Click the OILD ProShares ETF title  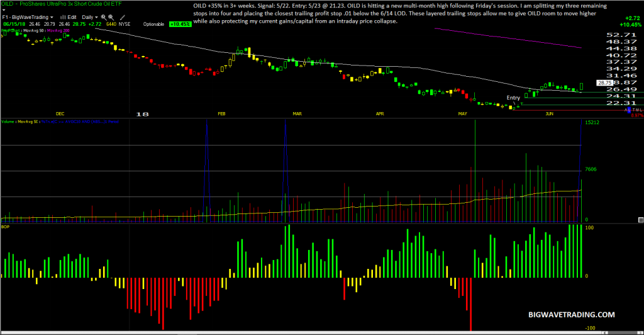61,4
